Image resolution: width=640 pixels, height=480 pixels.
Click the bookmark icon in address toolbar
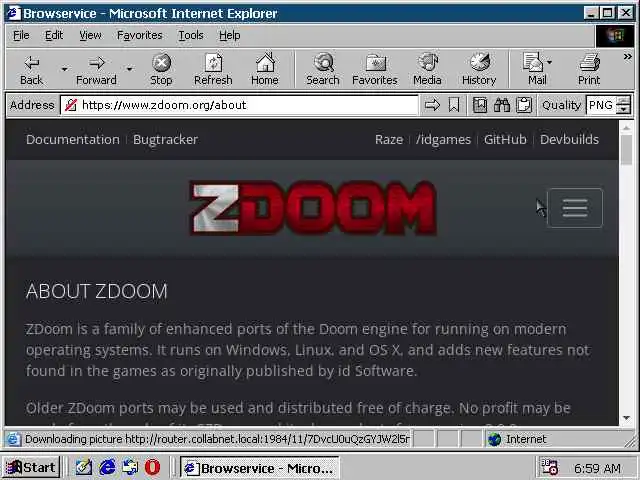click(454, 105)
